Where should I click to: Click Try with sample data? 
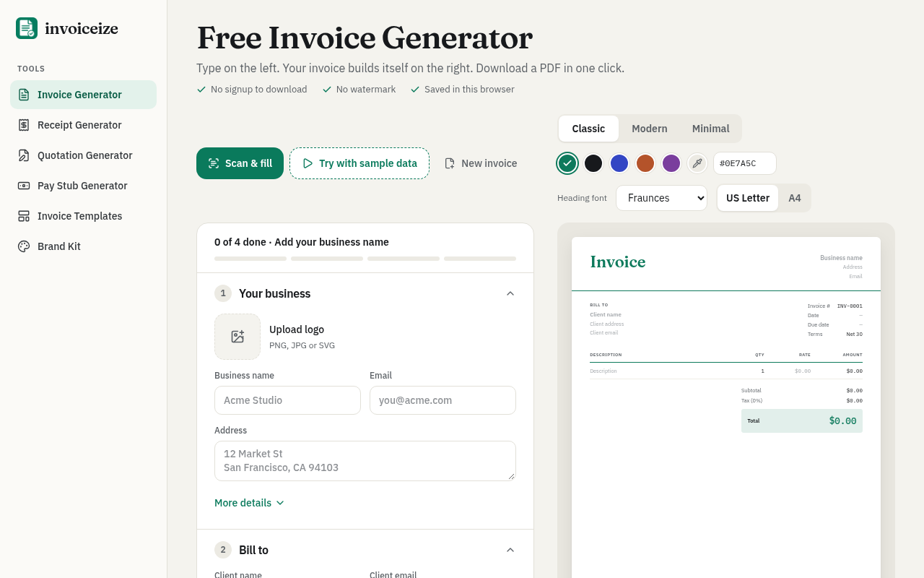[359, 163]
